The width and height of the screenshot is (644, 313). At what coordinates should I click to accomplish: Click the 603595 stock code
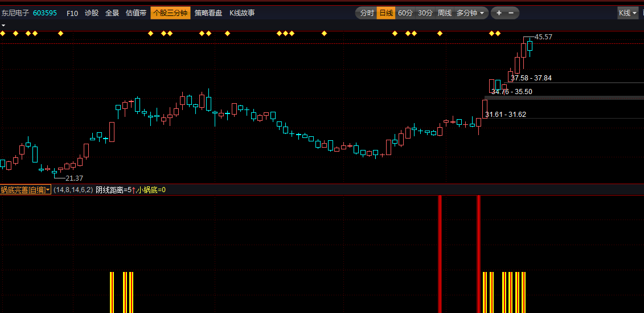(x=45, y=13)
